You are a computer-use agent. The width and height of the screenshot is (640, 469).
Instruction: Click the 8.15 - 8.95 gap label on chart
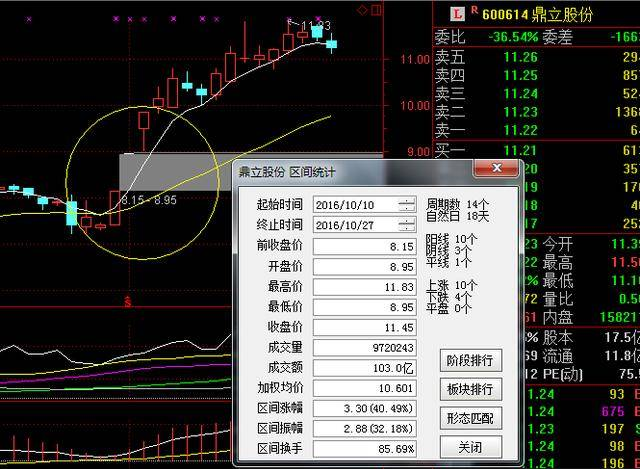tap(148, 201)
